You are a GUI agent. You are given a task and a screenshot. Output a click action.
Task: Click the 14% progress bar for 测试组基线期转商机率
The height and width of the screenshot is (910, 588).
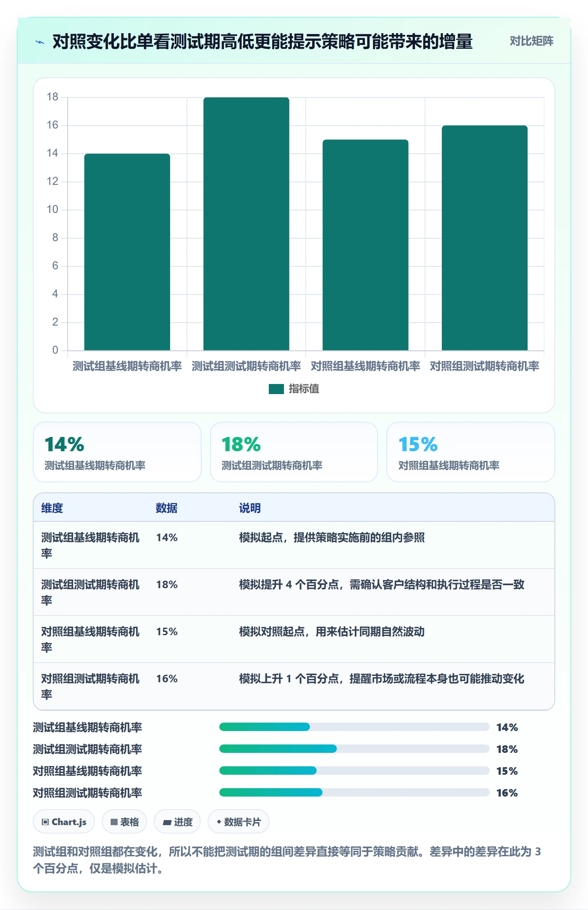[354, 727]
